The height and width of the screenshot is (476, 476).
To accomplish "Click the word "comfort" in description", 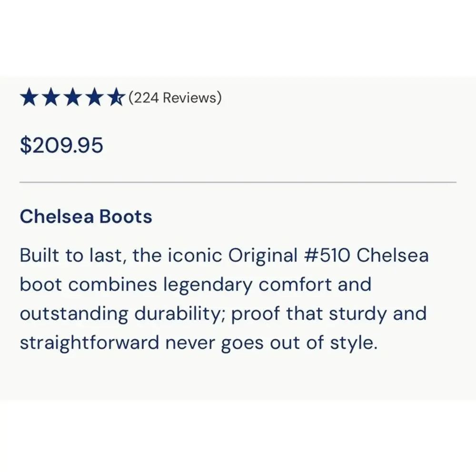I will pos(295,285).
